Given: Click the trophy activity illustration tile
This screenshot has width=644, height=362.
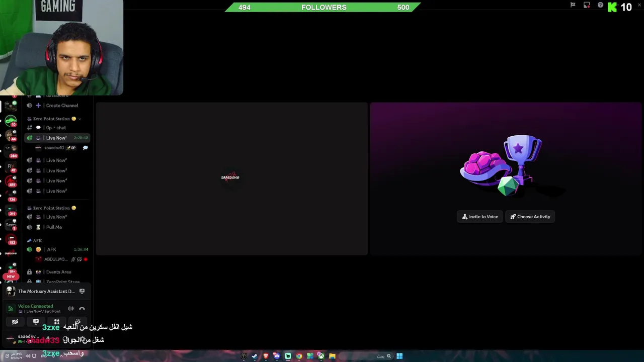Looking at the screenshot, I should coord(506,178).
